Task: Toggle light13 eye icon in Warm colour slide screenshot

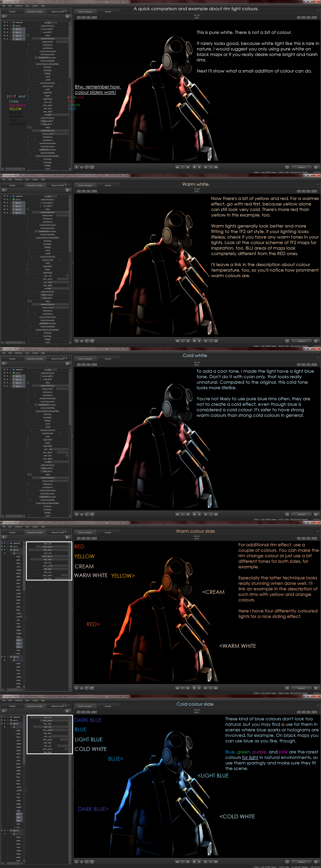Action: point(2,550)
